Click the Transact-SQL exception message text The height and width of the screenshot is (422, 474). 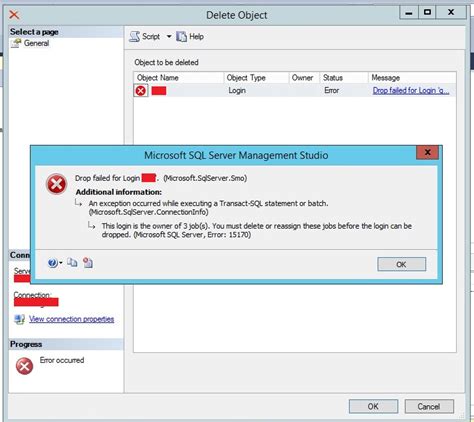[208, 207]
